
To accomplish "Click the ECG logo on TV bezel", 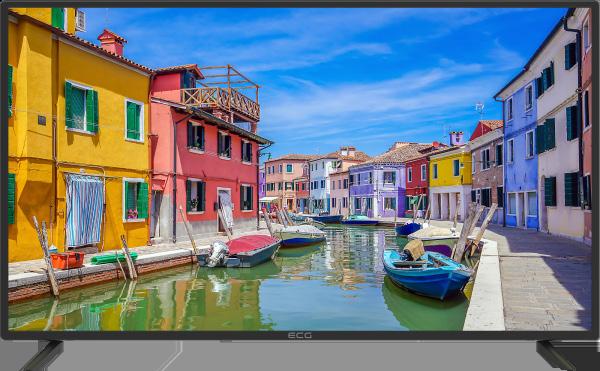I will coord(300,335).
